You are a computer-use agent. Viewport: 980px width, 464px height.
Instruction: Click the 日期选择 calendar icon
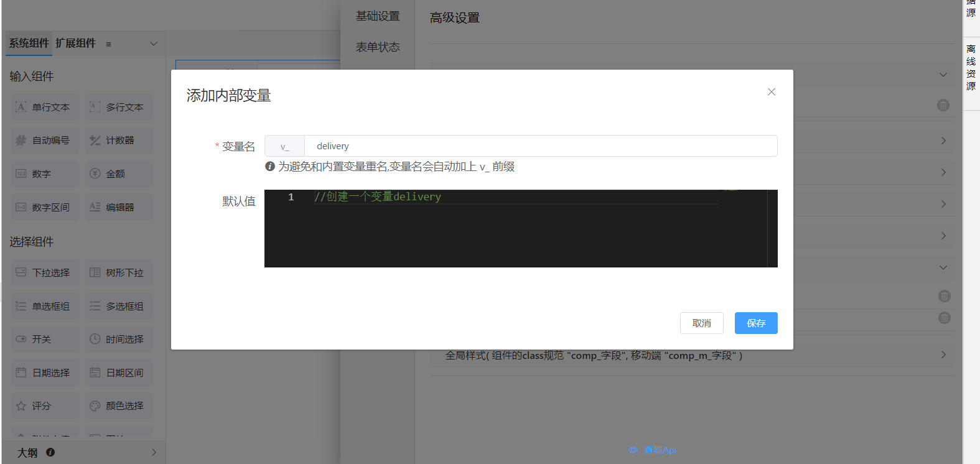[21, 373]
